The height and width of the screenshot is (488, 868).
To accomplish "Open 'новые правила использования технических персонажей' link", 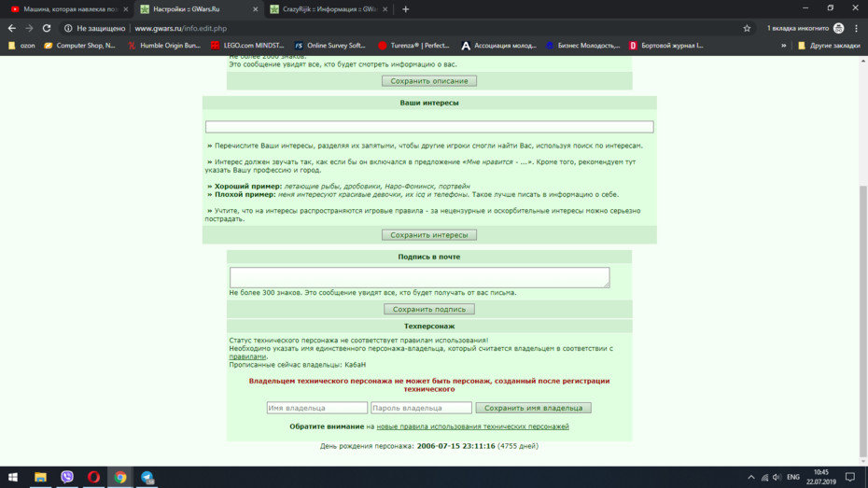I will (472, 426).
